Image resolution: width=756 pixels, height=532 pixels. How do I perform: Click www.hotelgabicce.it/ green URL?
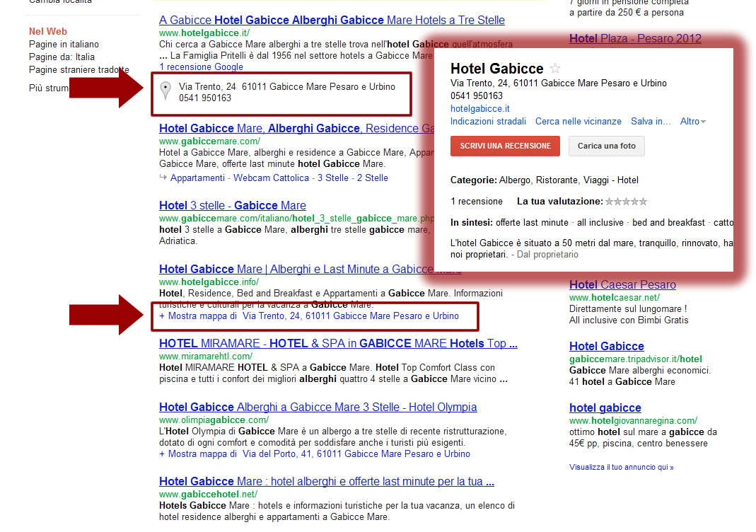pyautogui.click(x=204, y=33)
